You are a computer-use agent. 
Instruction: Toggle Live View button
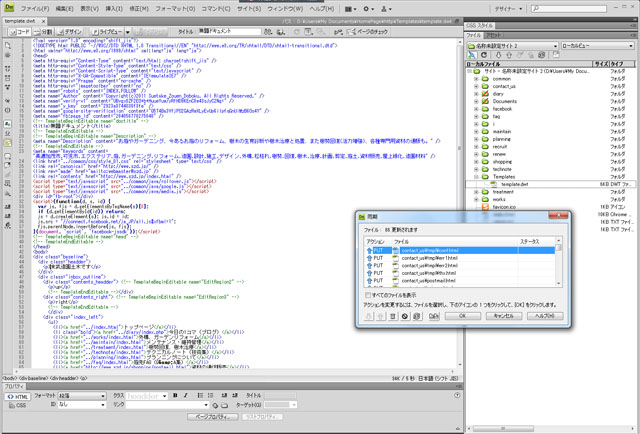pyautogui.click(x=107, y=31)
